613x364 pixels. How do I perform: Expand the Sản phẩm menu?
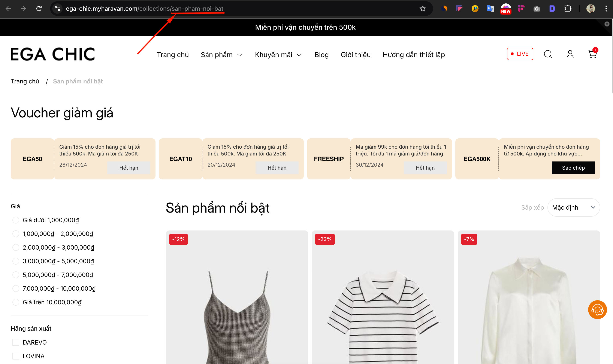click(x=221, y=55)
